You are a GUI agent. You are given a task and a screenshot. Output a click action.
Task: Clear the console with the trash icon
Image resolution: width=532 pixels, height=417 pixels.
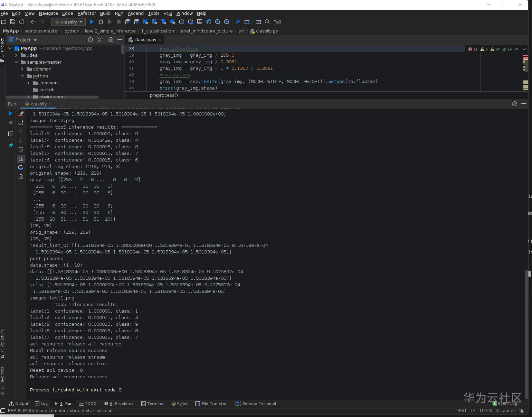[x=21, y=177]
